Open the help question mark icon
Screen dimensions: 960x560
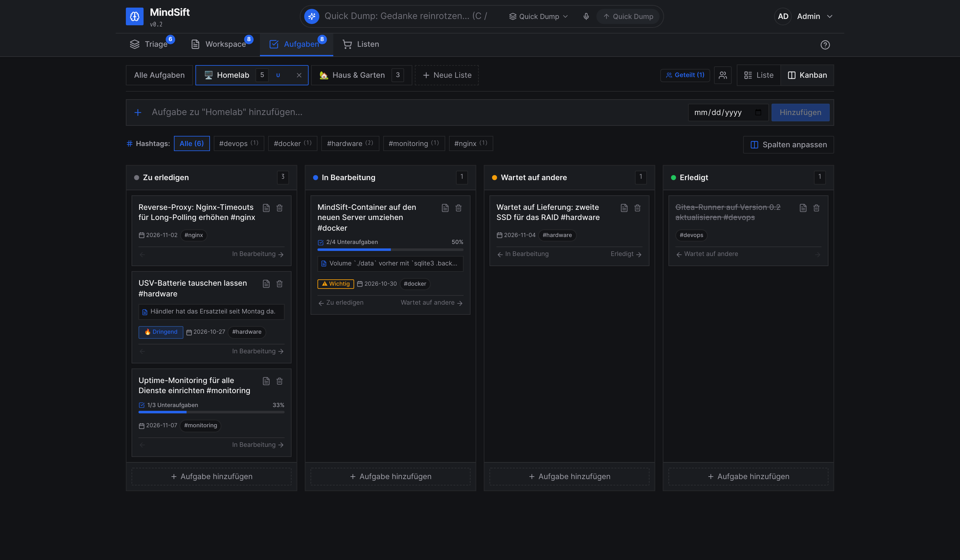825,45
